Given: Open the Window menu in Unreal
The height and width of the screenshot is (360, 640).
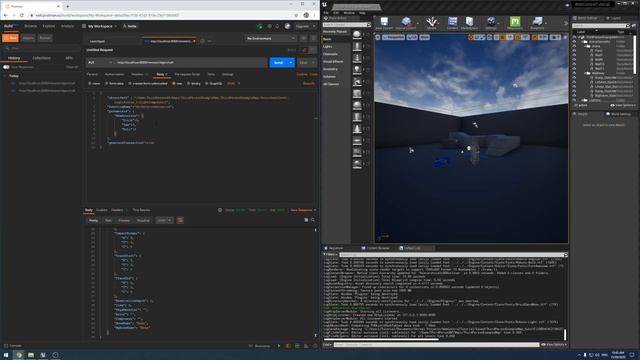Looking at the screenshot, I should point(349,13).
